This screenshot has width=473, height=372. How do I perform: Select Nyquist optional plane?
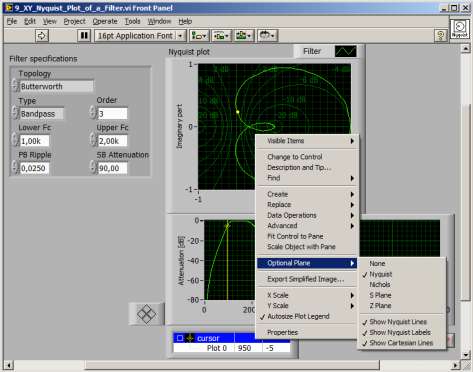tap(402, 274)
